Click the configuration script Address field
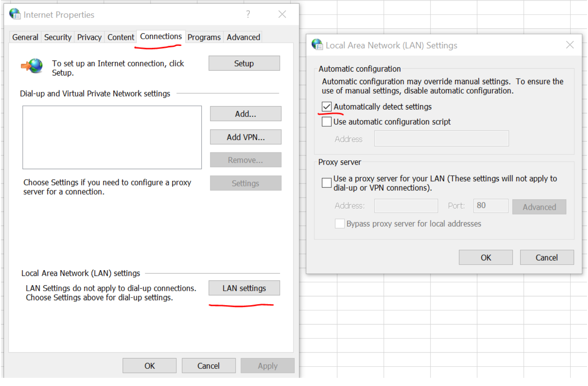The height and width of the screenshot is (386, 588). 441,139
